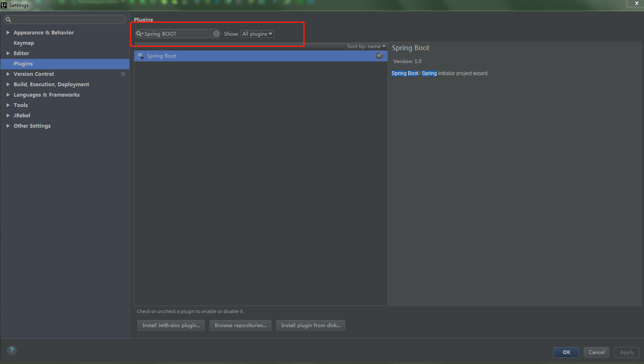This screenshot has width=644, height=364.
Task: Click the Spring Boot plugin icon
Action: pos(140,56)
